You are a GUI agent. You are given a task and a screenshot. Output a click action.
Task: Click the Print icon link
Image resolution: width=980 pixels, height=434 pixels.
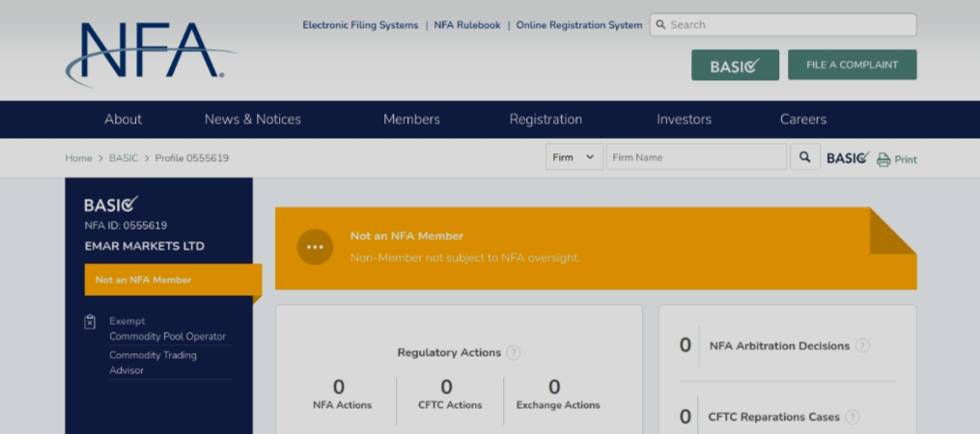(896, 159)
